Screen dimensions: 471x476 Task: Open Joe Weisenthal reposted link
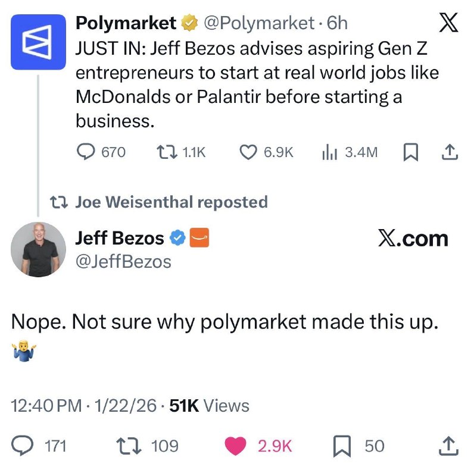coord(171,202)
